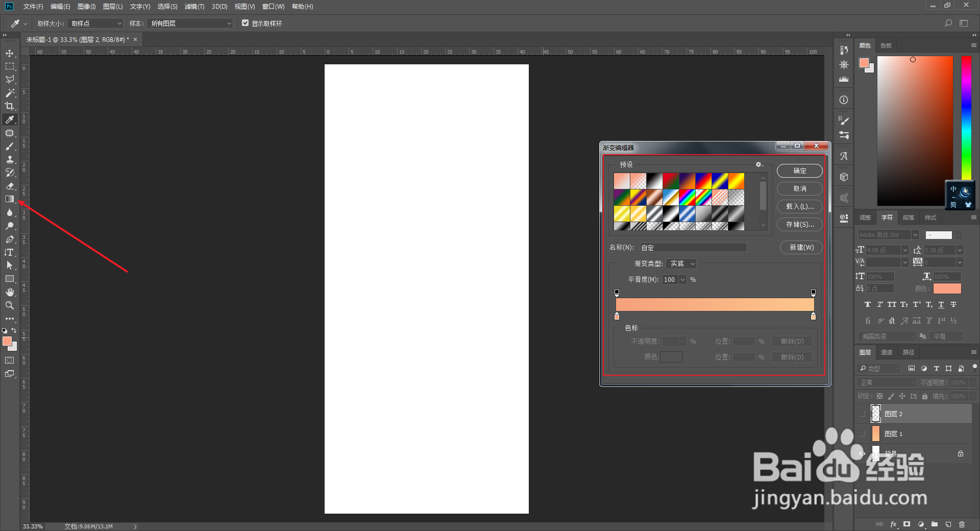
Task: Select the Lasso tool
Action: 10,80
